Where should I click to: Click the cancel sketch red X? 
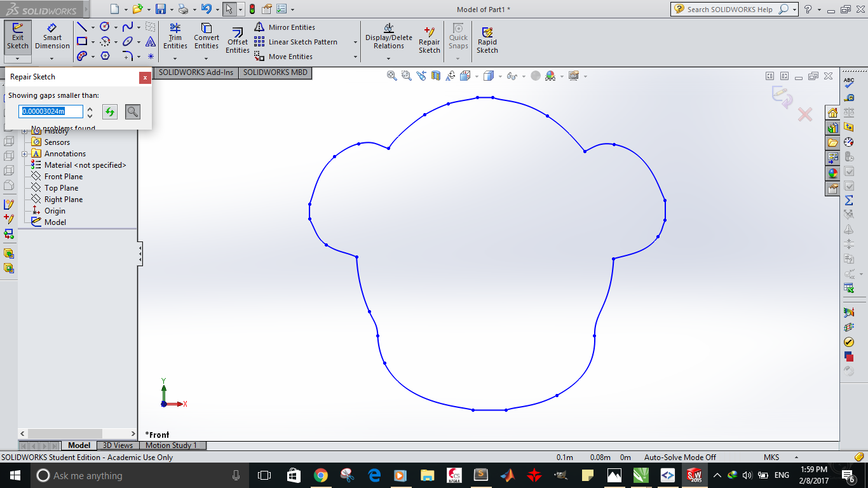(805, 114)
